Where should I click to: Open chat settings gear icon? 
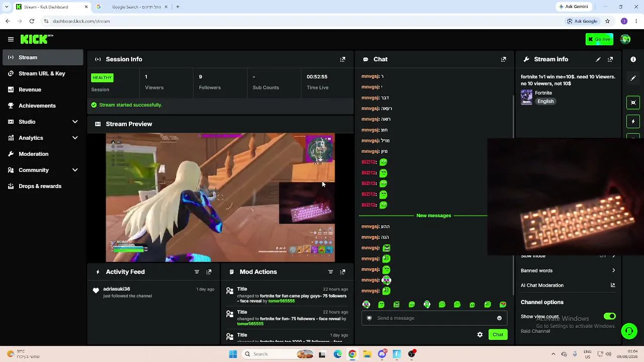(x=480, y=335)
